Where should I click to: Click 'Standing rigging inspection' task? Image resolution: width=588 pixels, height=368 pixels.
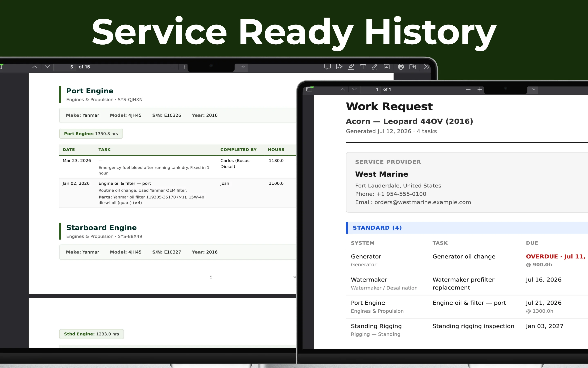(x=473, y=326)
